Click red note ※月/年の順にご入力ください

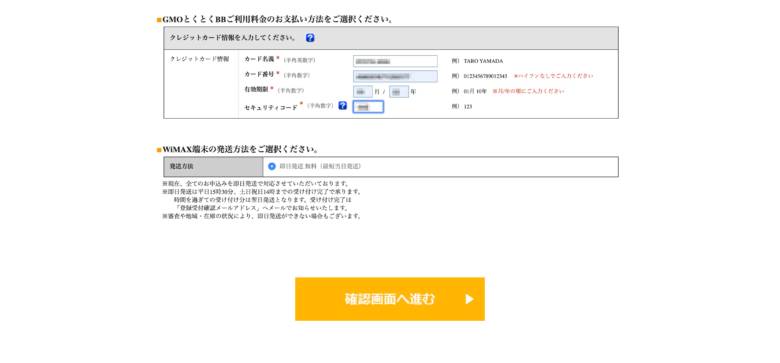[528, 91]
